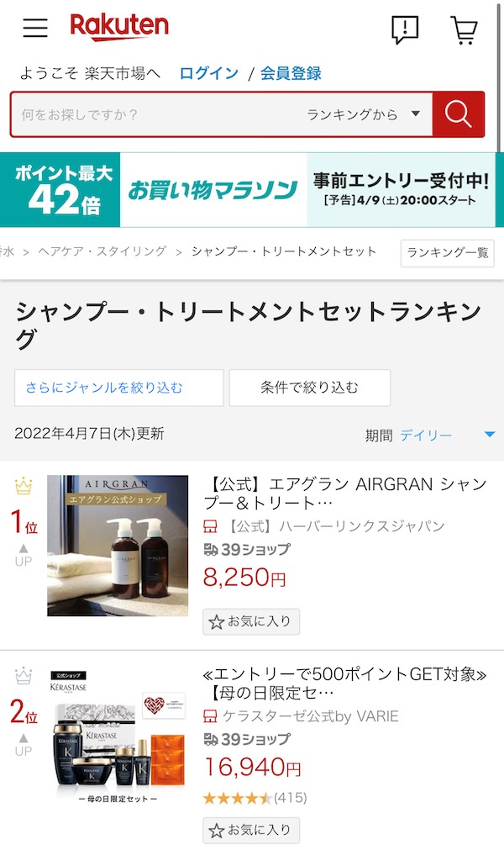Open the notification speech bubble icon

[405, 29]
